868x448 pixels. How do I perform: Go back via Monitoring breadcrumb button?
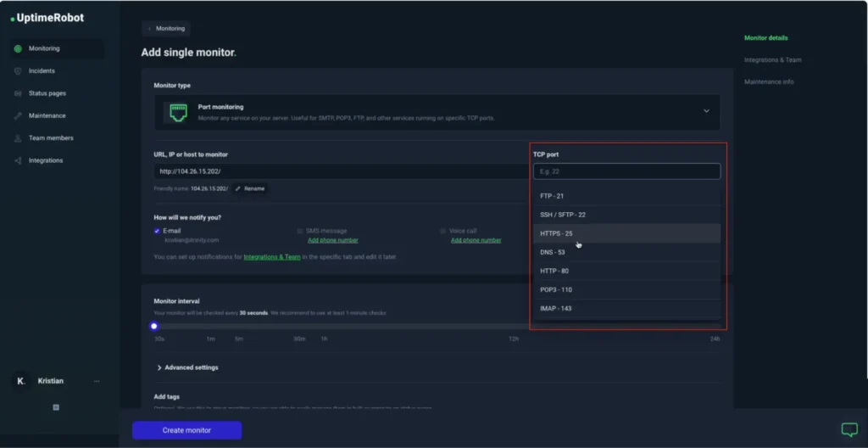pos(166,29)
